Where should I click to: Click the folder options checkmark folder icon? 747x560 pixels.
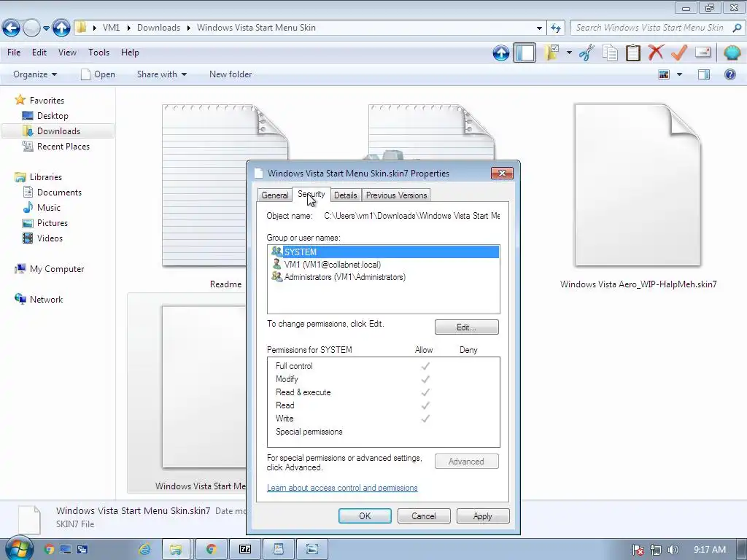(552, 52)
